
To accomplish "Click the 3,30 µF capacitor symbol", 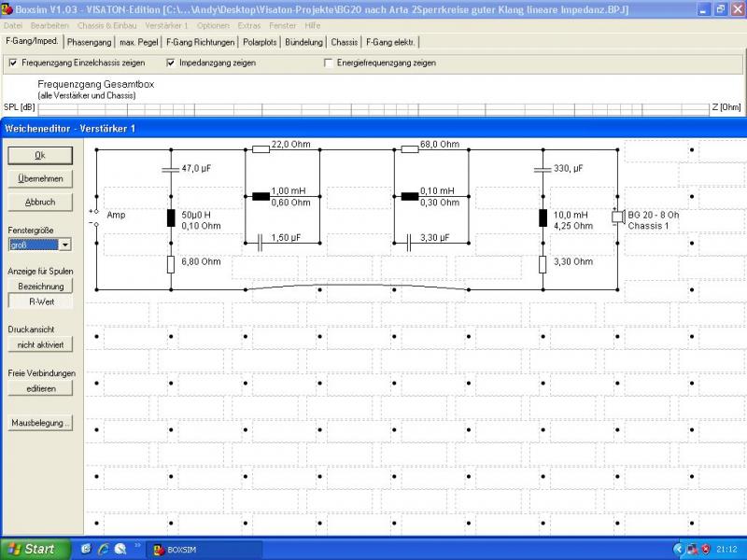I will pyautogui.click(x=409, y=243).
